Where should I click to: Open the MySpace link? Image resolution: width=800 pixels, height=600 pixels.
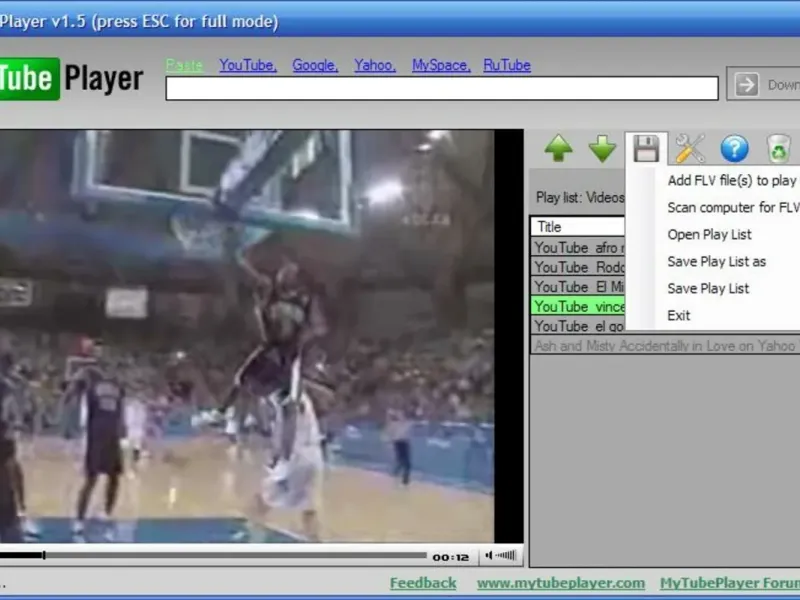(441, 65)
